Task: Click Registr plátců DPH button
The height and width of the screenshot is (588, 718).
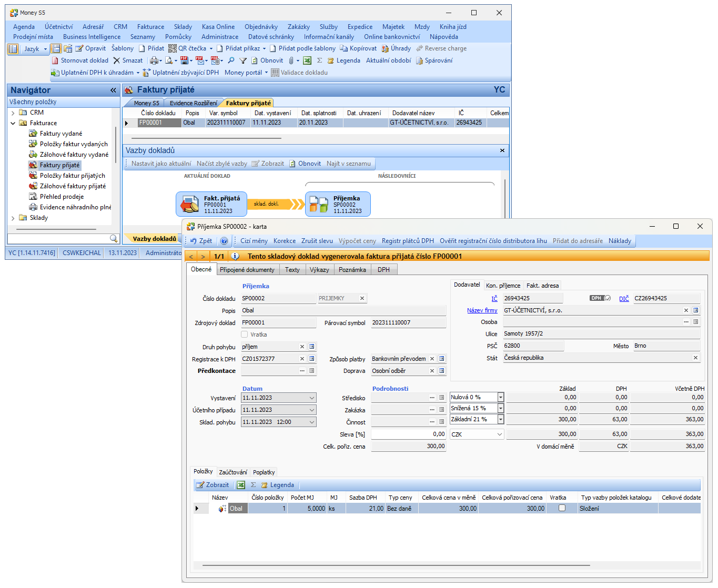Action: point(408,241)
